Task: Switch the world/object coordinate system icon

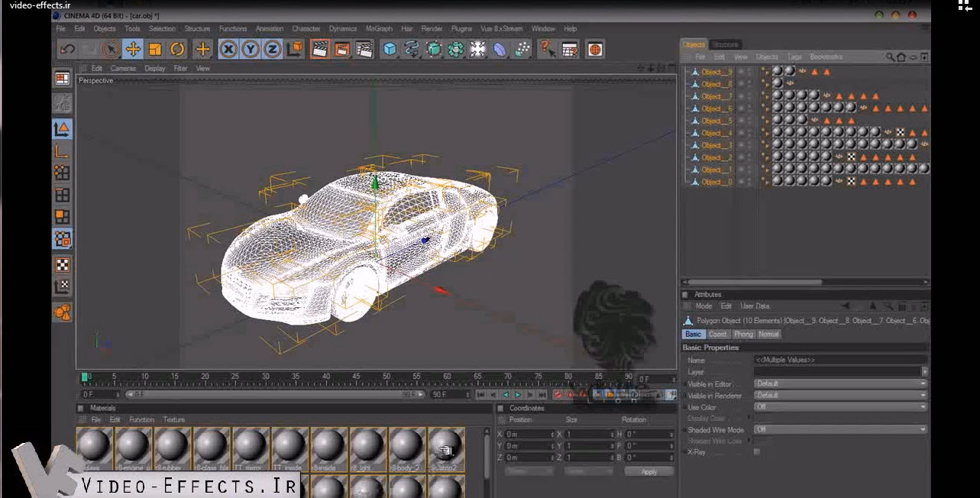Action: point(294,50)
